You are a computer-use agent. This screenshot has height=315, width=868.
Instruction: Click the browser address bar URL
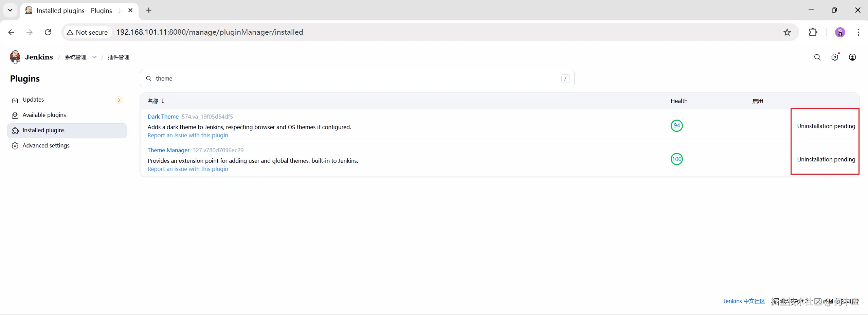pos(210,32)
